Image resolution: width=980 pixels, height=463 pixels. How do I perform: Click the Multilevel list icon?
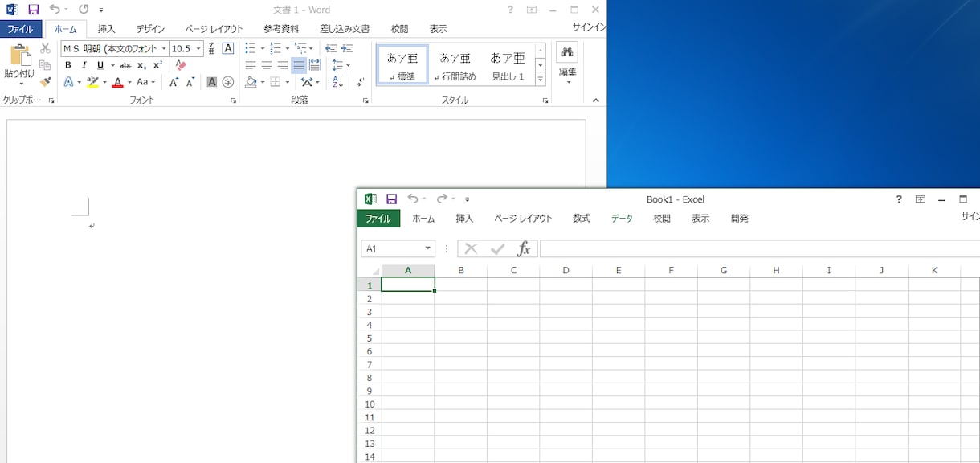point(301,48)
